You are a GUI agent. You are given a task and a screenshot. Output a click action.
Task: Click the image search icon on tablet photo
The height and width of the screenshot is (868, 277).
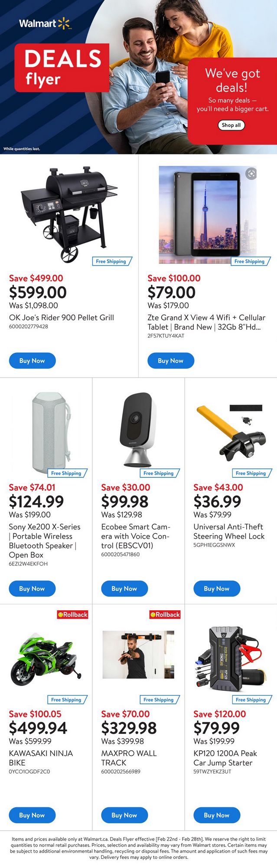(251, 174)
